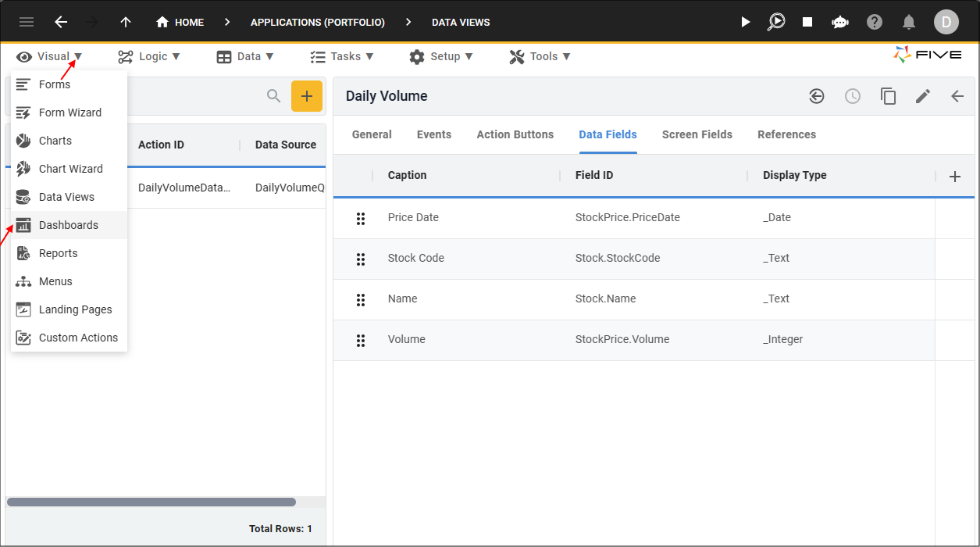Open Applications (Portfolio) breadcrumb
980x547 pixels.
[318, 22]
